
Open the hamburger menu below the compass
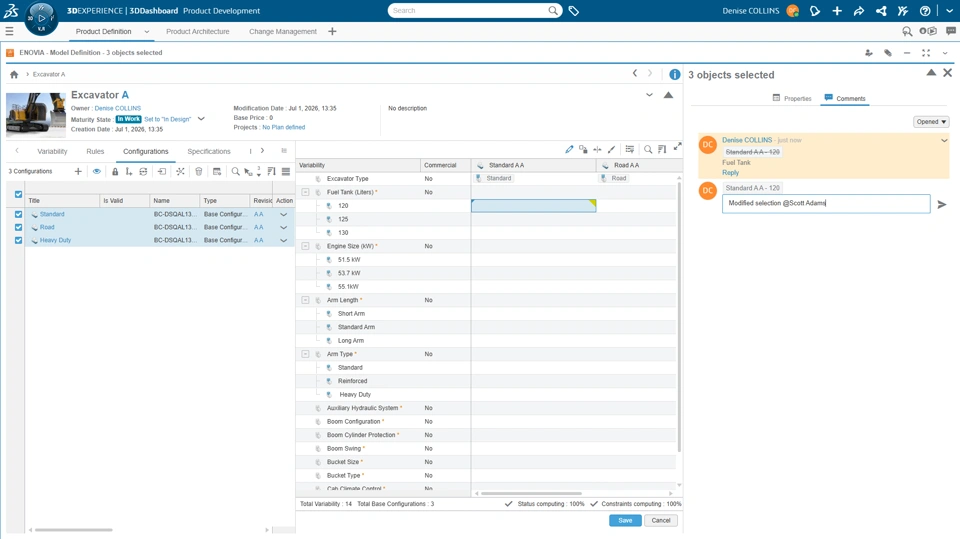click(9, 31)
